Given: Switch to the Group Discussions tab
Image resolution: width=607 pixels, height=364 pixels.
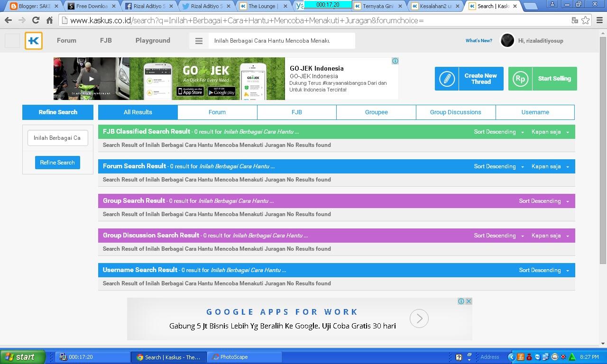Looking at the screenshot, I should coord(456,112).
